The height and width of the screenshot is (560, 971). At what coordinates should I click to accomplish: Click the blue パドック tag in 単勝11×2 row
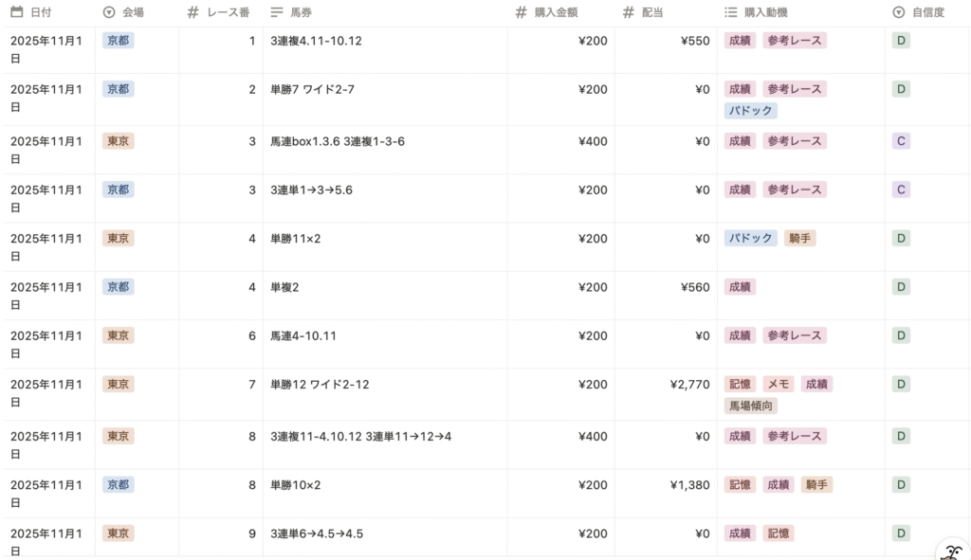(x=750, y=238)
